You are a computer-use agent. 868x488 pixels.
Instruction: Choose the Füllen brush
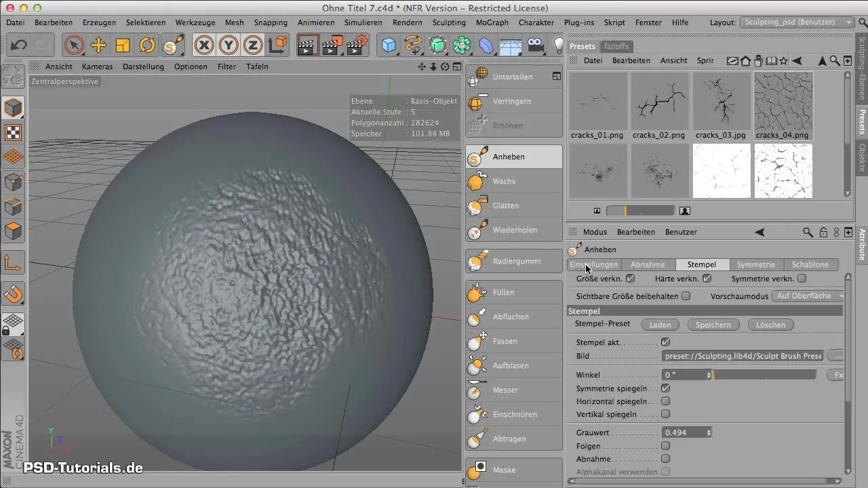(513, 292)
